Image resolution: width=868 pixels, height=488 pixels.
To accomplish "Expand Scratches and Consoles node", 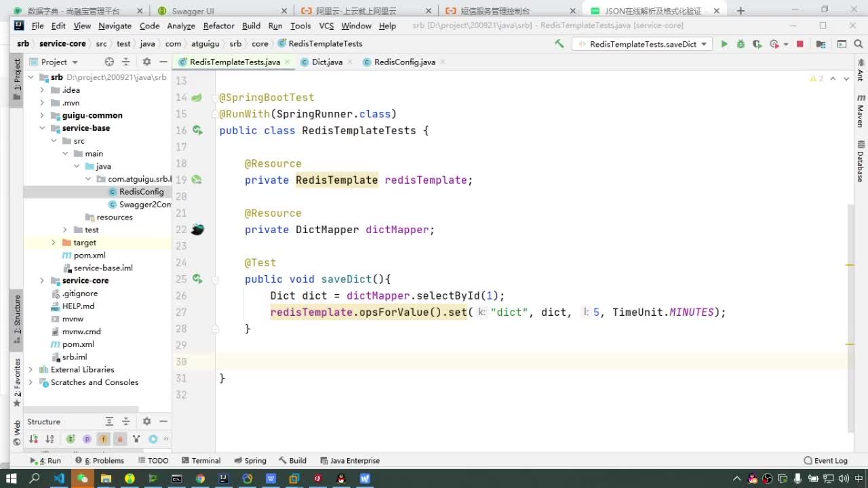I will 30,382.
